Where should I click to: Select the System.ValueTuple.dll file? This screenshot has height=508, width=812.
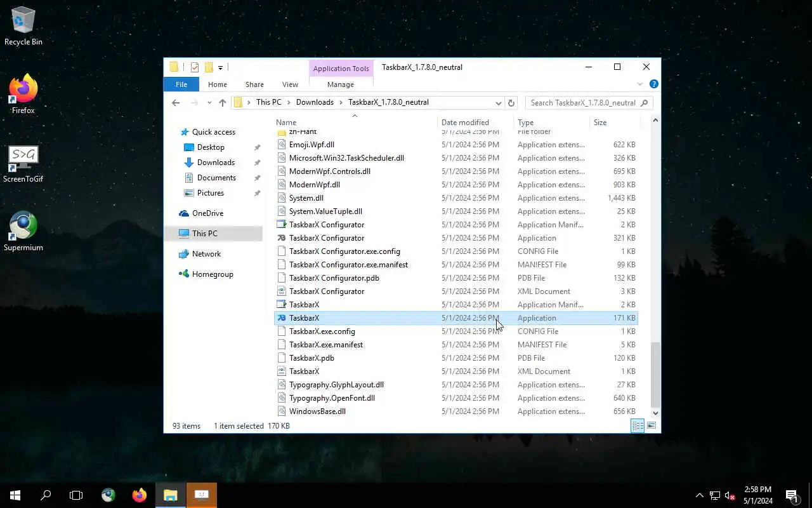tap(455, 211)
